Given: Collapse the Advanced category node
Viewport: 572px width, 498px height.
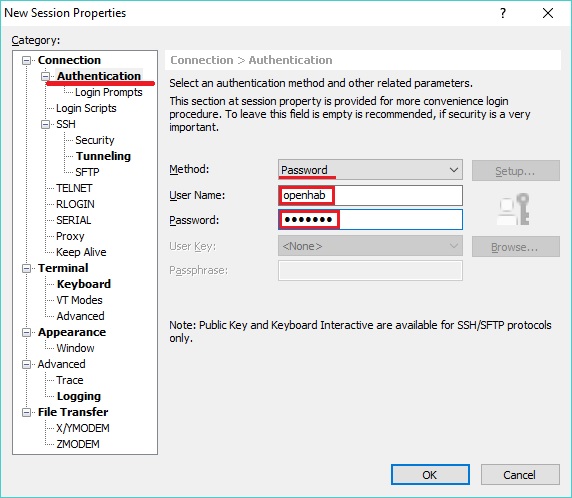Looking at the screenshot, I should click(x=26, y=364).
